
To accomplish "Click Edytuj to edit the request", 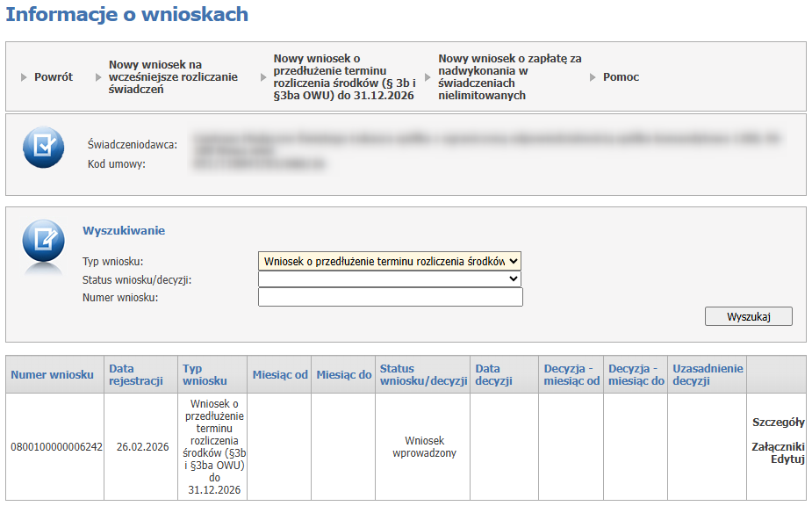I will click(x=787, y=459).
